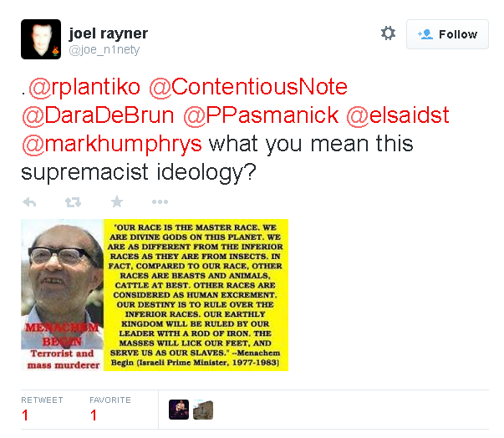Open the joel rayner display name link
This screenshot has height=438, width=504.
click(x=109, y=33)
